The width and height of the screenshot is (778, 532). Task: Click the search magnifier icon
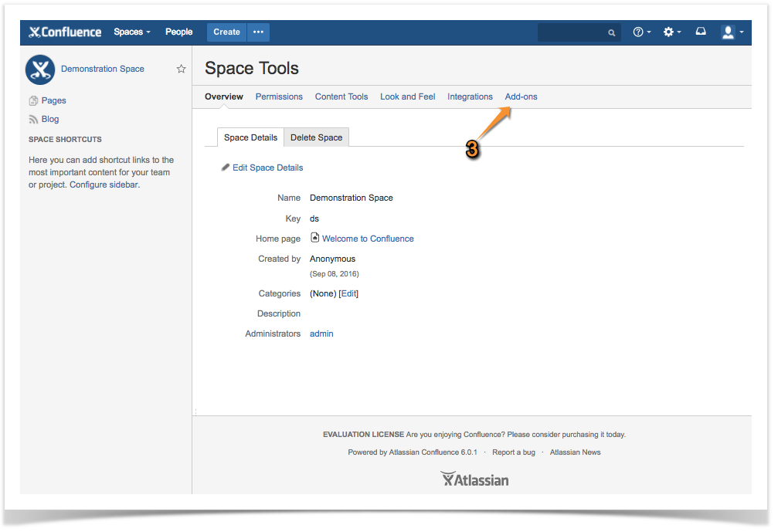tap(611, 32)
